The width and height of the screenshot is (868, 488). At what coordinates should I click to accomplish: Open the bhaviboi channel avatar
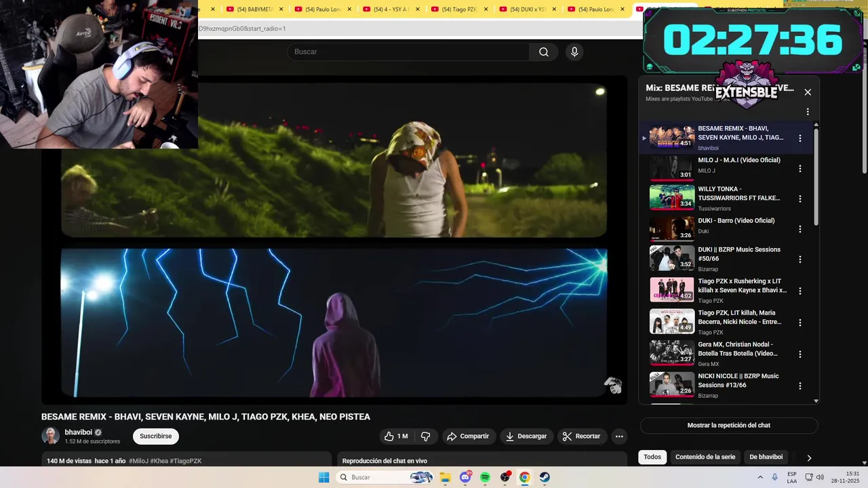pos(50,436)
